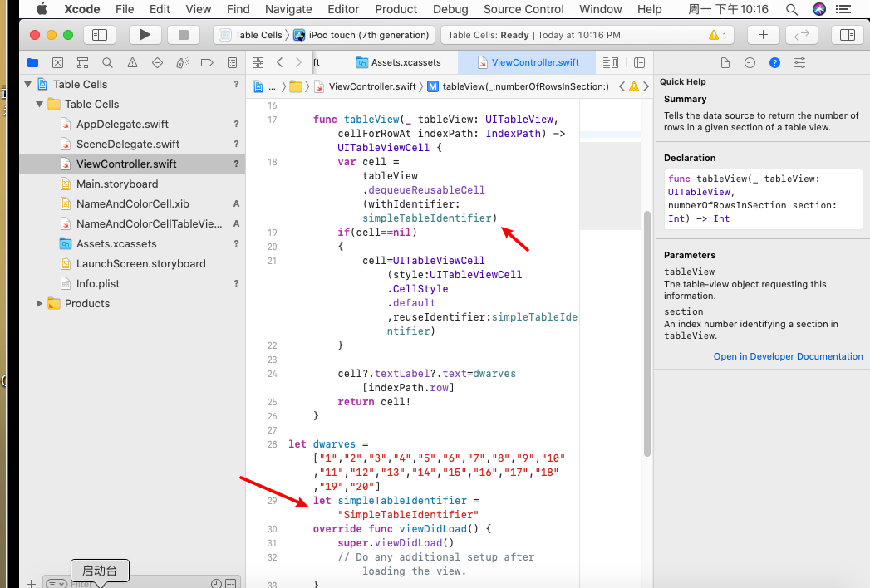Go forward in editor history

[x=298, y=62]
